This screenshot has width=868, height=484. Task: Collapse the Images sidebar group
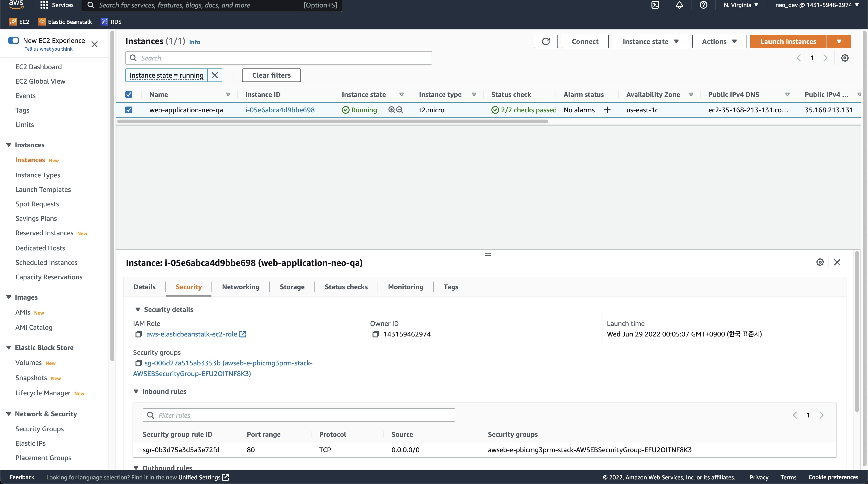9,297
